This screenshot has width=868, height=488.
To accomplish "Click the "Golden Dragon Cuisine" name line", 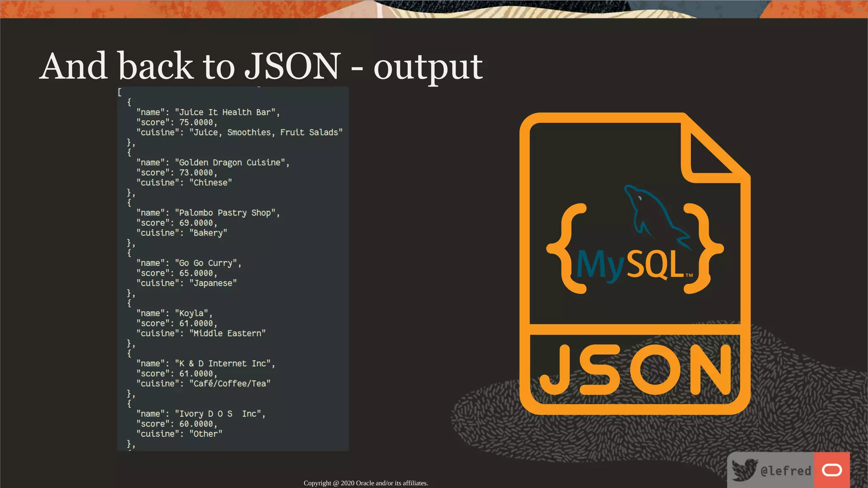I will coord(212,163).
